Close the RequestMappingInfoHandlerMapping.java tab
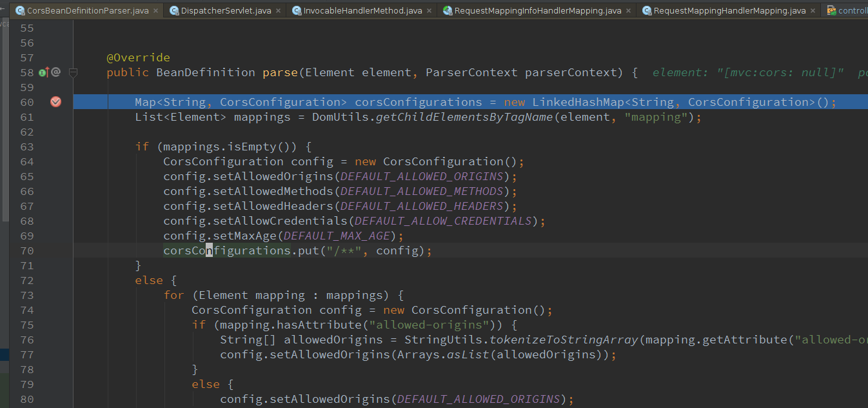This screenshot has height=408, width=868. 627,11
